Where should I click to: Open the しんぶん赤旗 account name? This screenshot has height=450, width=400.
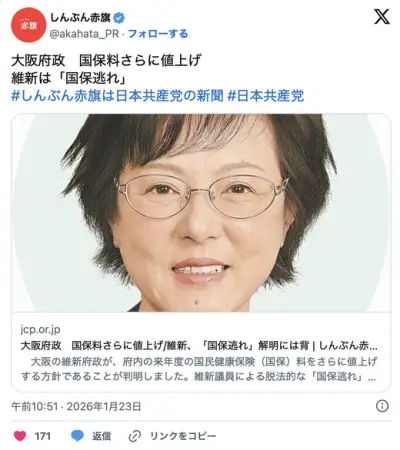pos(80,18)
